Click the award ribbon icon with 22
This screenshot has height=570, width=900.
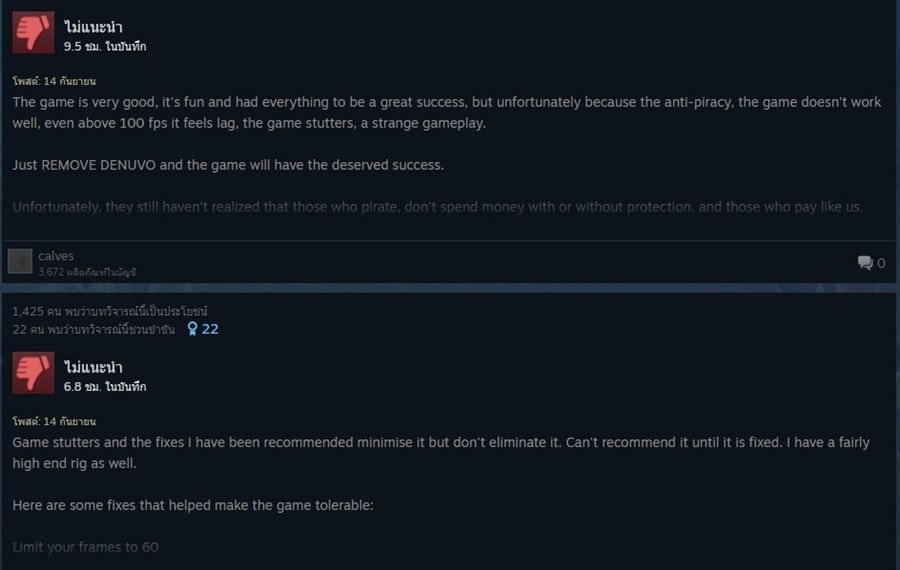(x=203, y=329)
